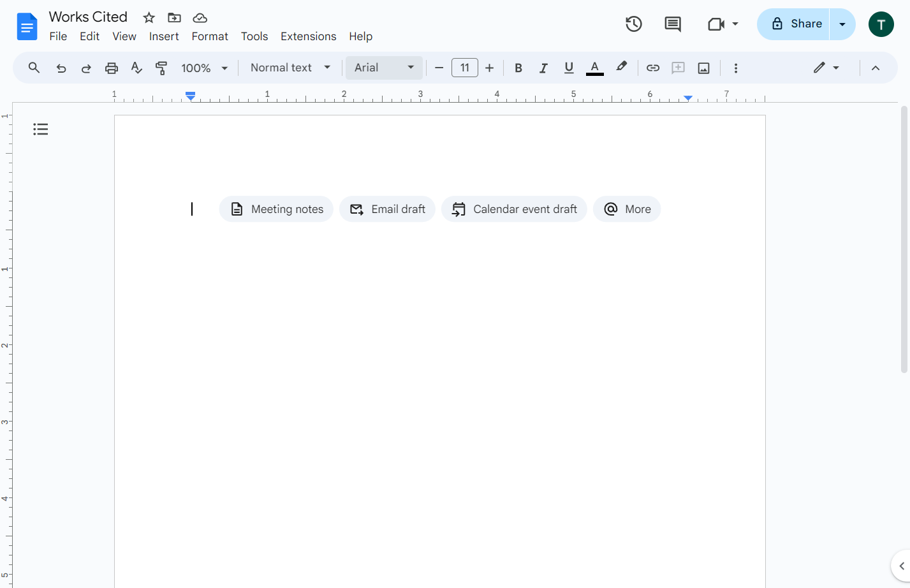910x588 pixels.
Task: Open the Format menu
Action: (210, 36)
